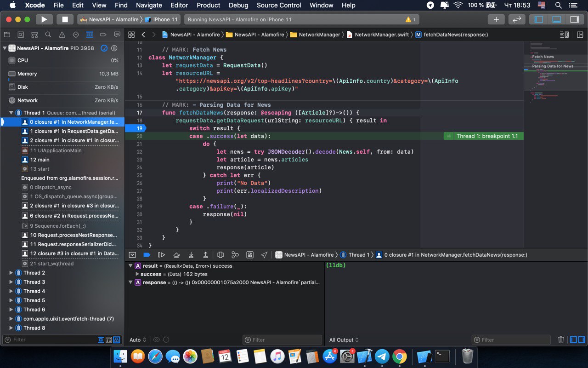Viewport: 588px width, 368px height.
Task: Expand Thread 2
Action: [11, 273]
